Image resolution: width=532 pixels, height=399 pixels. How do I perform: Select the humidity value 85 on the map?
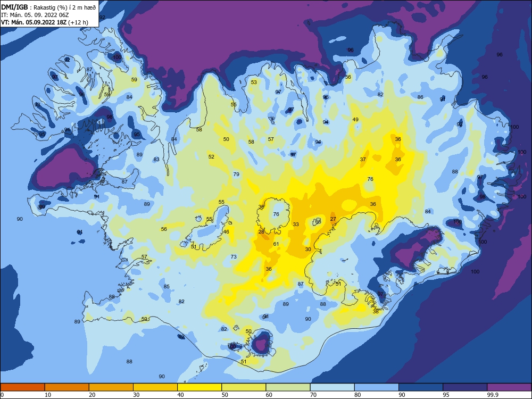tap(167, 287)
